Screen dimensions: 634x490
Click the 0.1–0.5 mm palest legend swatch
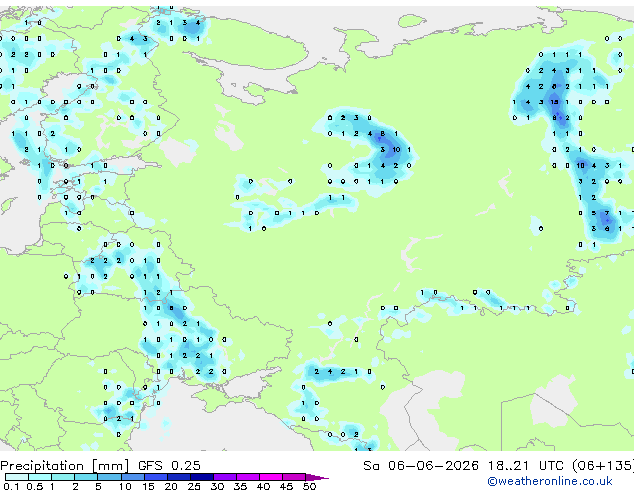17,477
